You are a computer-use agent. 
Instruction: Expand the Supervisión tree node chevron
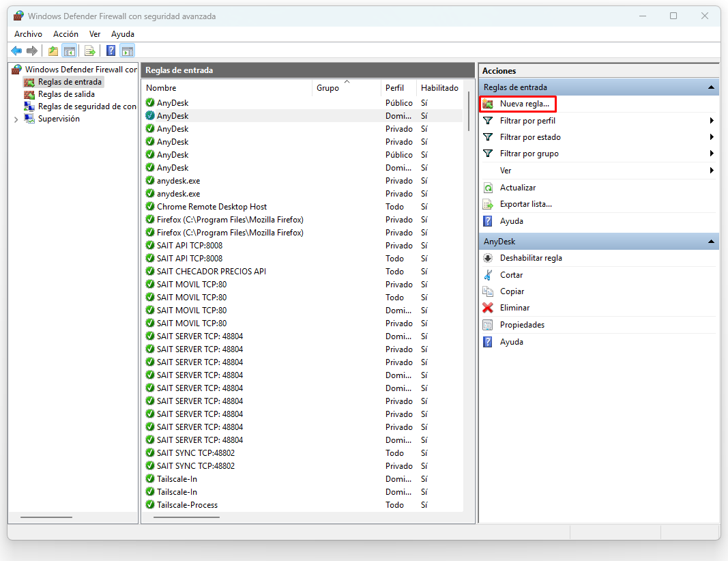pos(16,119)
